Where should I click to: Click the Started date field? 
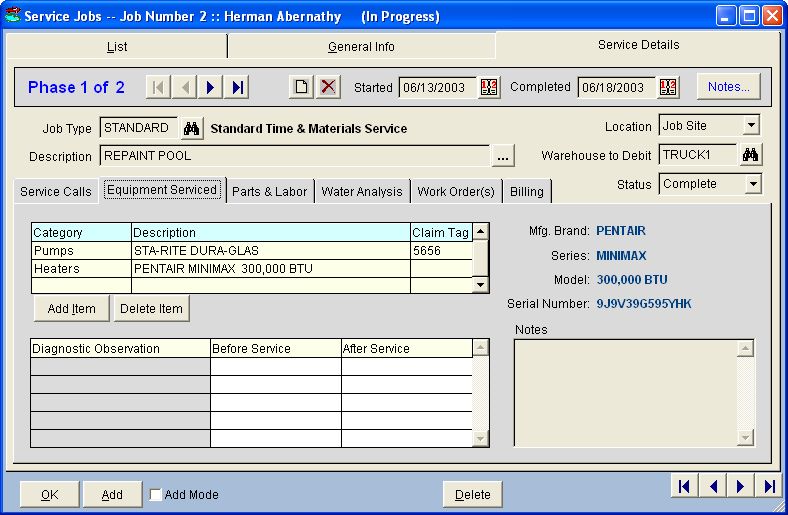(x=438, y=87)
